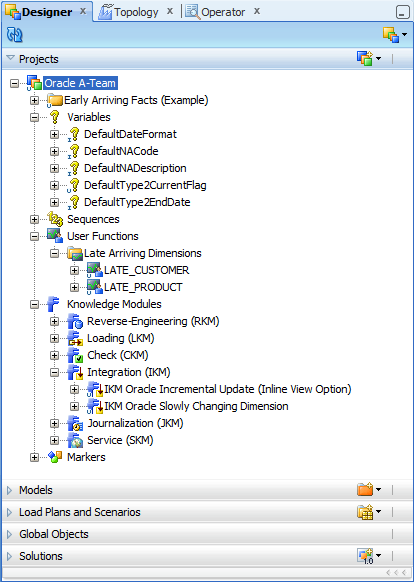Expand the Solutions accordion section
The image size is (414, 582).
tap(10, 556)
